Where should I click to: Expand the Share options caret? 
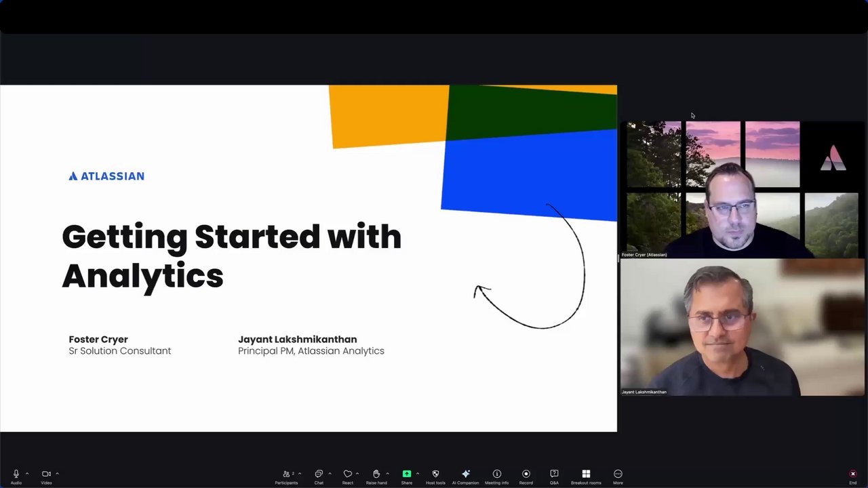click(417, 474)
